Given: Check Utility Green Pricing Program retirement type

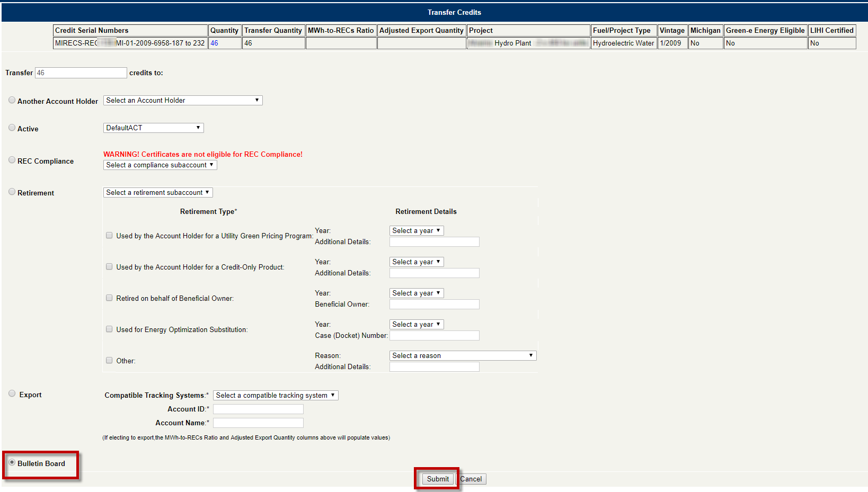Looking at the screenshot, I should pyautogui.click(x=109, y=236).
